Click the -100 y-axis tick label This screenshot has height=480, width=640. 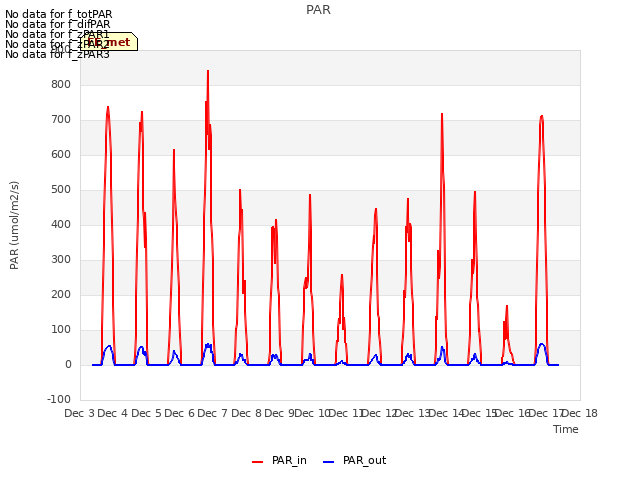(59, 399)
